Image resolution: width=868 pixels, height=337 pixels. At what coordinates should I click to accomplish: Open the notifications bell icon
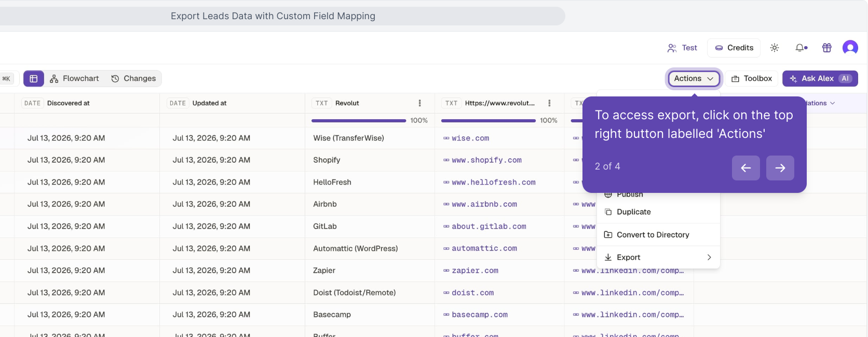(x=801, y=48)
